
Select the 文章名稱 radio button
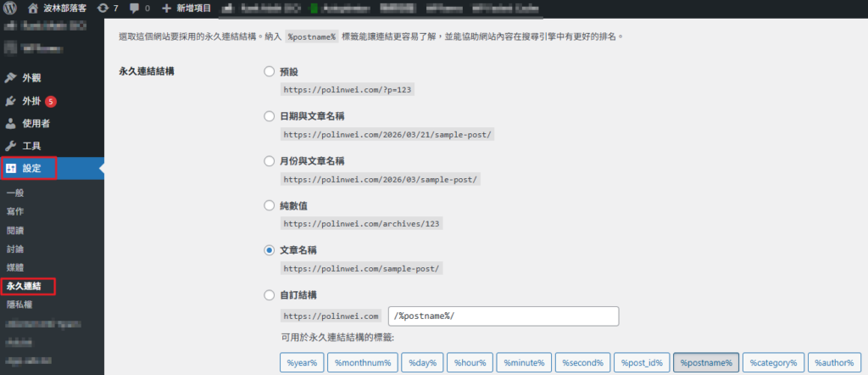(x=269, y=250)
